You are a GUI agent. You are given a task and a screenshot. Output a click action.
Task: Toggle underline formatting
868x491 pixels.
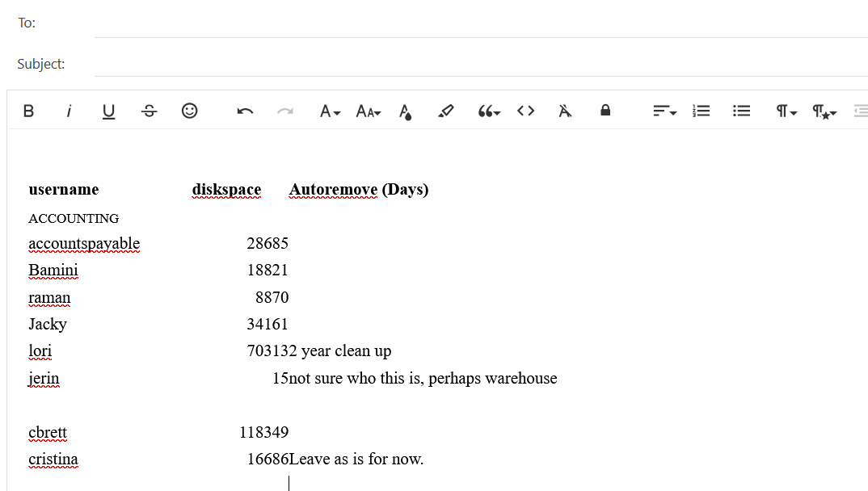pos(108,111)
